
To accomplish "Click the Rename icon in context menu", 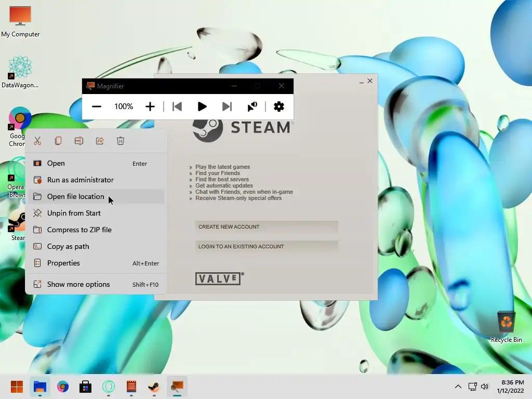I will (x=79, y=141).
